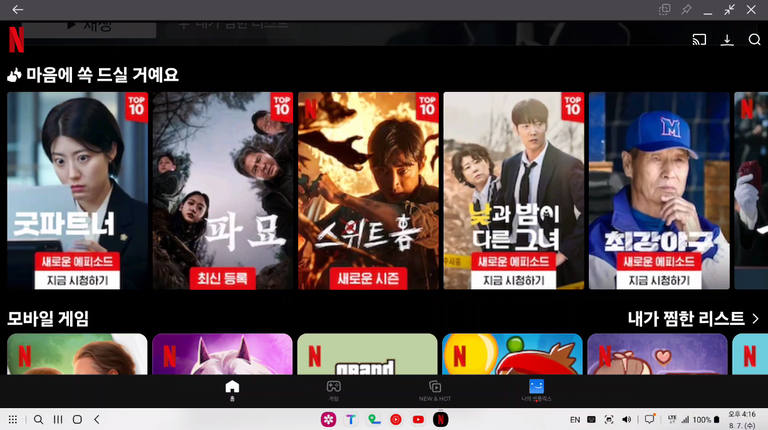Click 지금 시청하기 on the 최강야구 card

(659, 280)
